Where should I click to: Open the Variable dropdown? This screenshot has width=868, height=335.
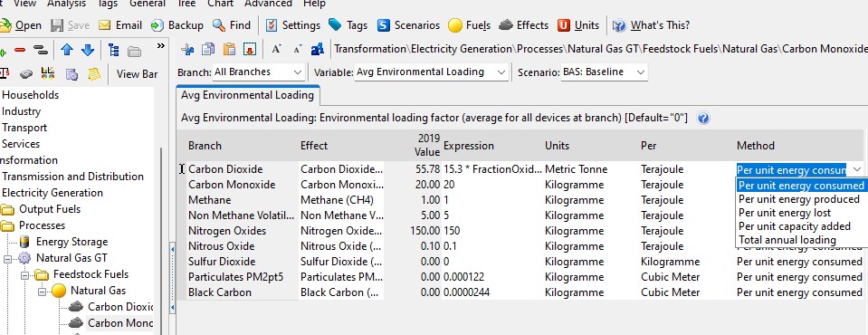point(431,72)
